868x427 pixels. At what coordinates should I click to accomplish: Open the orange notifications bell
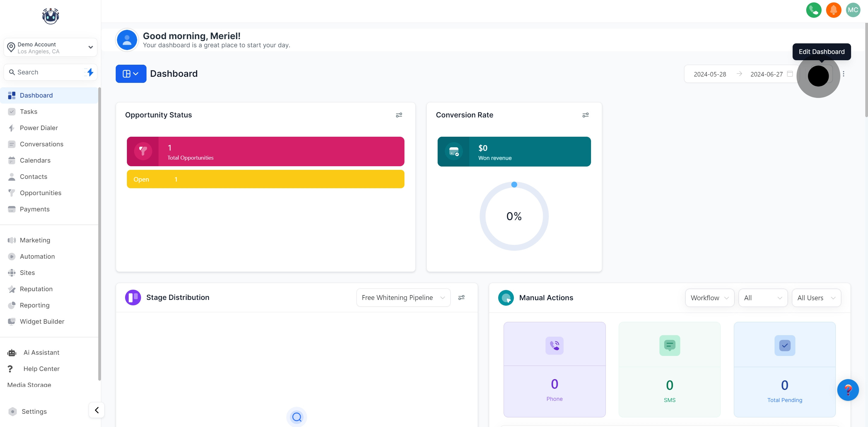(833, 10)
